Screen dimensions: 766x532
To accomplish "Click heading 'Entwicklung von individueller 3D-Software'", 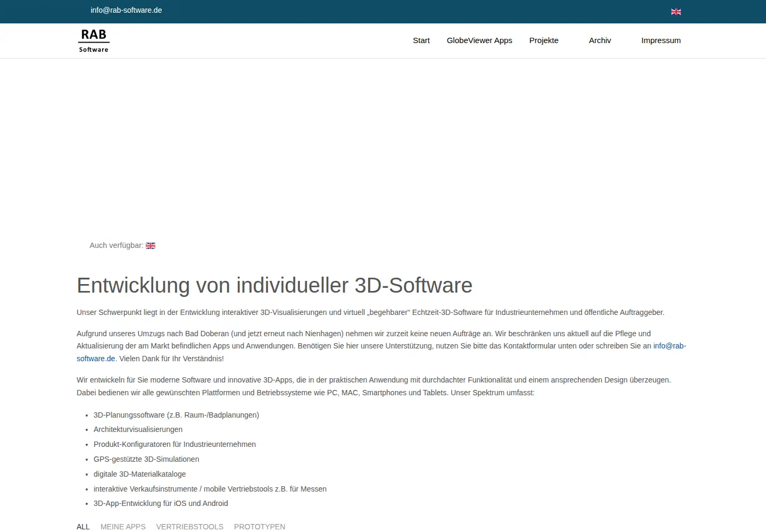I will (x=274, y=285).
